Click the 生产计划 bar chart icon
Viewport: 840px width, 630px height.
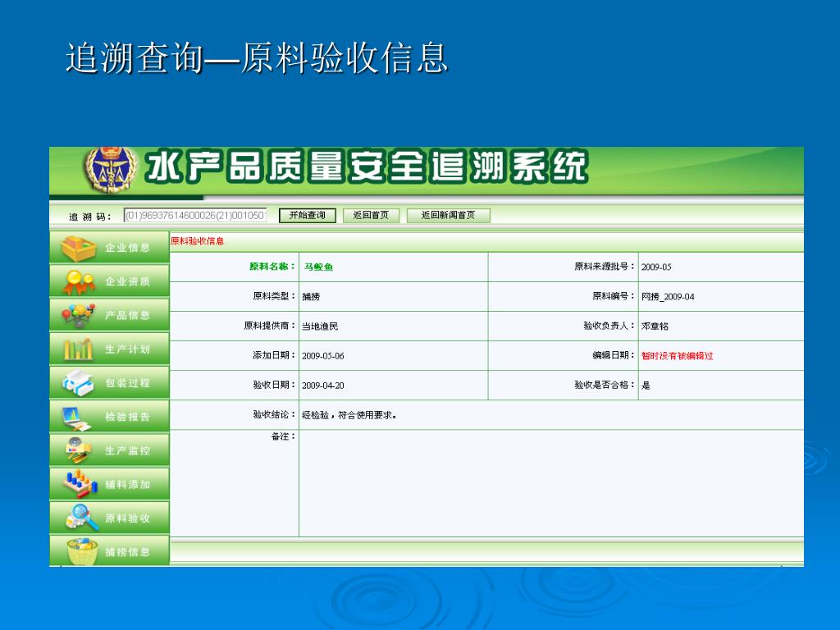[79, 349]
